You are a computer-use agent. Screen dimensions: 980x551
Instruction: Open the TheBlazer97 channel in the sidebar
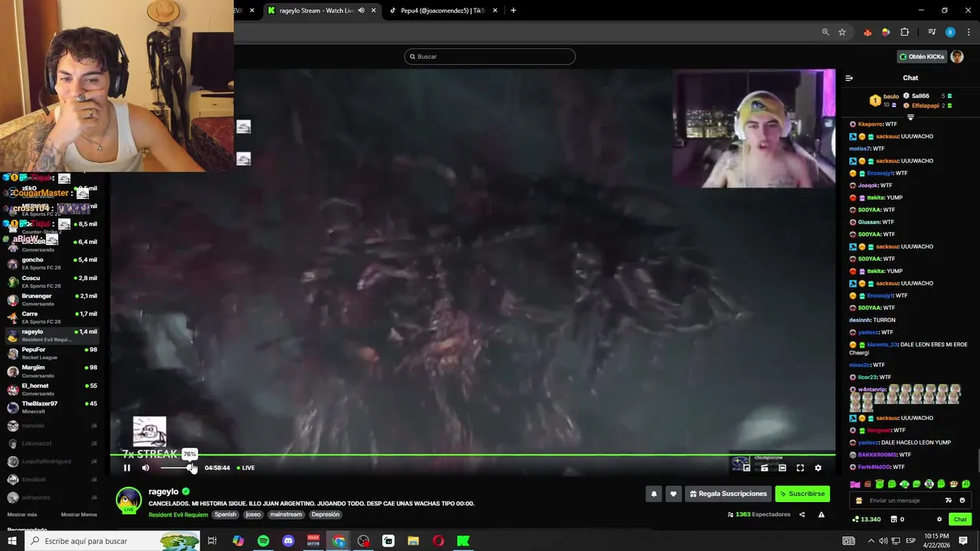(52, 407)
